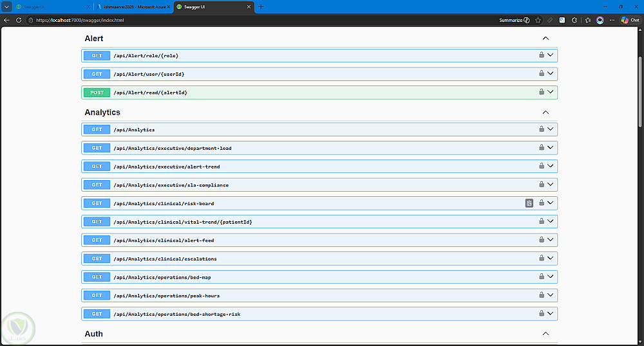This screenshot has width=644, height=346.
Task: Open a new browser tab
Action: [x=261, y=7]
